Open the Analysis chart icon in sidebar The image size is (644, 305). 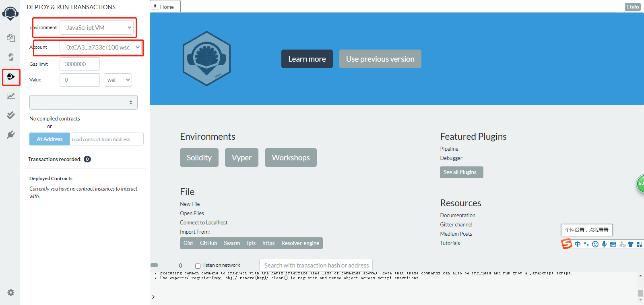point(11,96)
